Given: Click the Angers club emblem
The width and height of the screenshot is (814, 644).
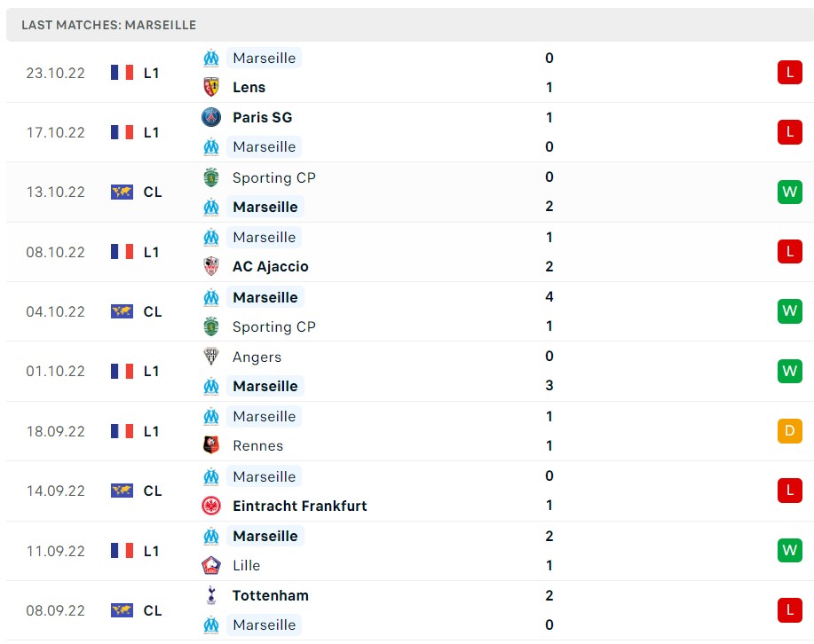Looking at the screenshot, I should [210, 357].
